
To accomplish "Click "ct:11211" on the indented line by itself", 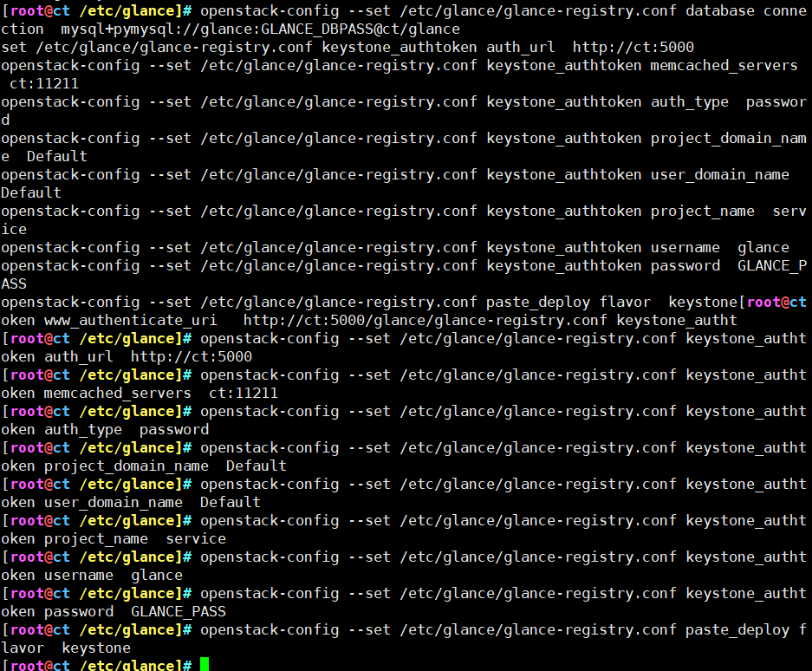I will pos(44,83).
